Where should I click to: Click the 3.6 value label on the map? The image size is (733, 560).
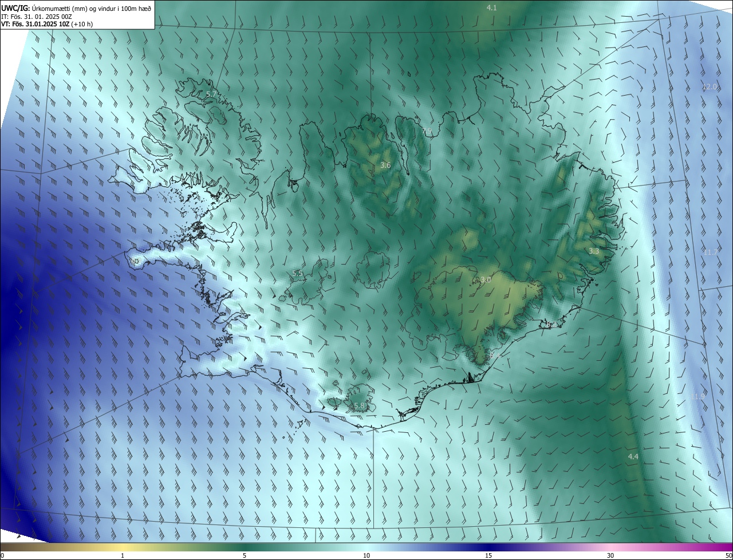[x=385, y=165]
